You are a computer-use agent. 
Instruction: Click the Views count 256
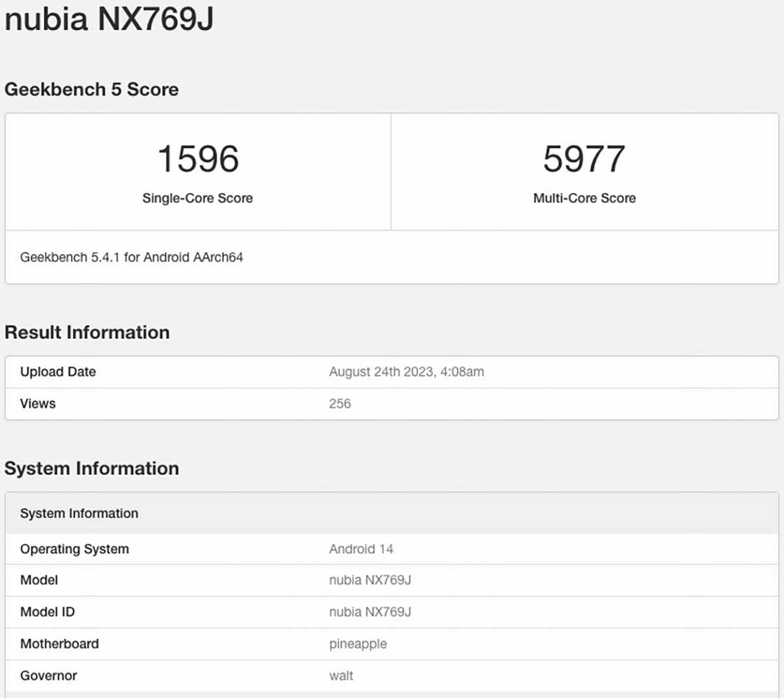[x=340, y=404]
